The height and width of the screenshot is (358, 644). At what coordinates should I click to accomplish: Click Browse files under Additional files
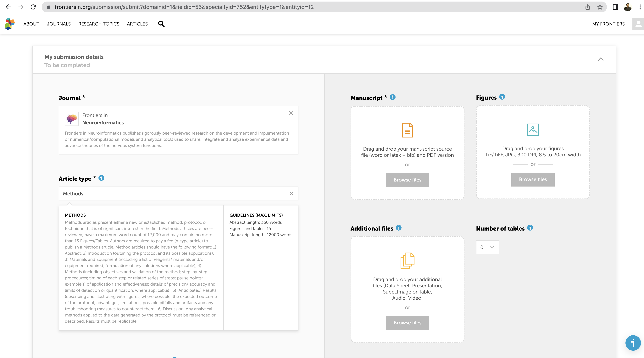tap(407, 322)
